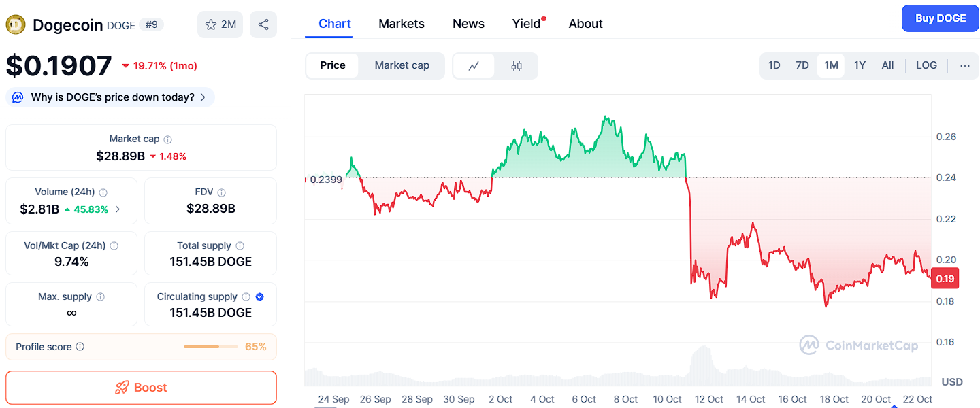Screen dimensions: 980x408
Task: Select the Price toggle option
Action: [x=333, y=66]
